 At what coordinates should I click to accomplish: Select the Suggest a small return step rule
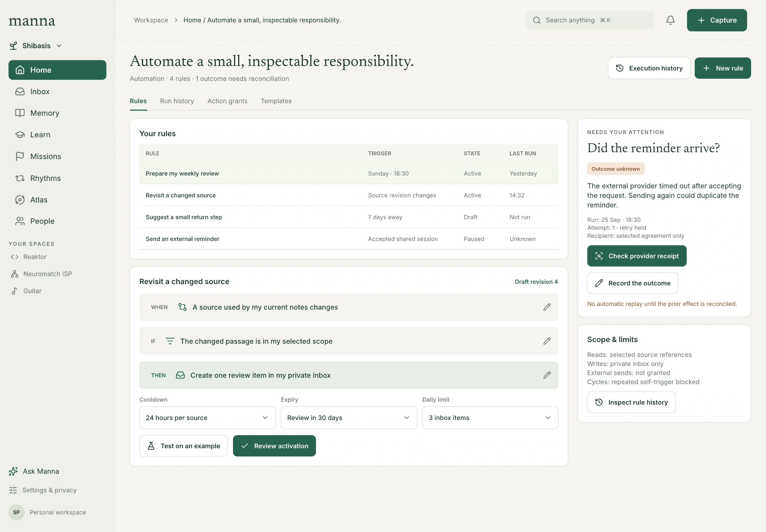click(349, 217)
